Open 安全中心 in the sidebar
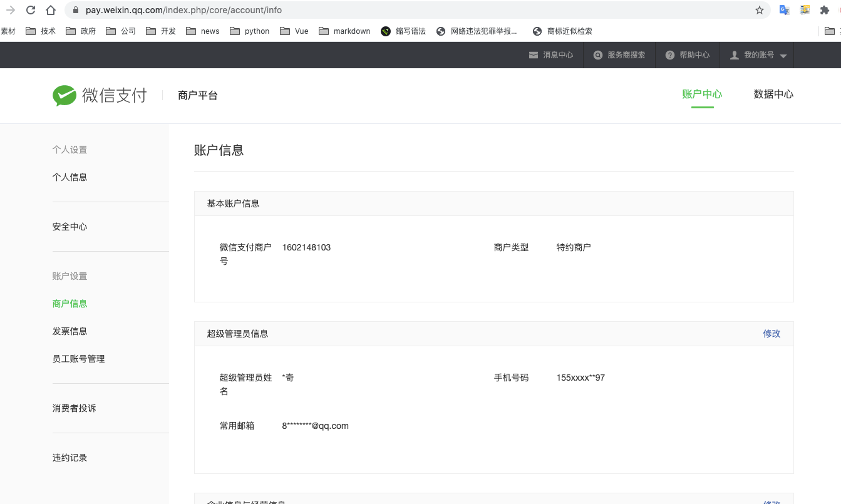This screenshot has height=504, width=841. tap(70, 227)
